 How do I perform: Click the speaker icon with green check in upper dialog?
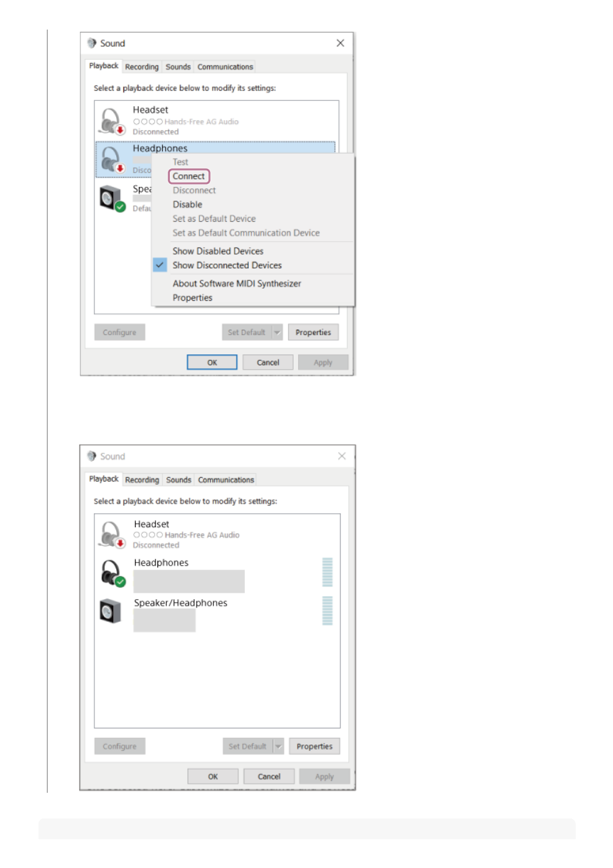(112, 199)
